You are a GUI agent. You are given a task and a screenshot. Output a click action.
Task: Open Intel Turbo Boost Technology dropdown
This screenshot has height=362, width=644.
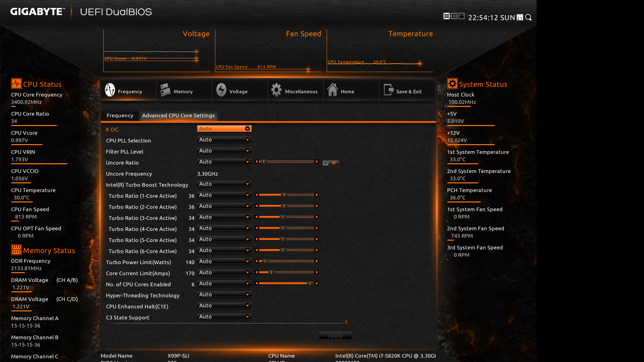[224, 184]
